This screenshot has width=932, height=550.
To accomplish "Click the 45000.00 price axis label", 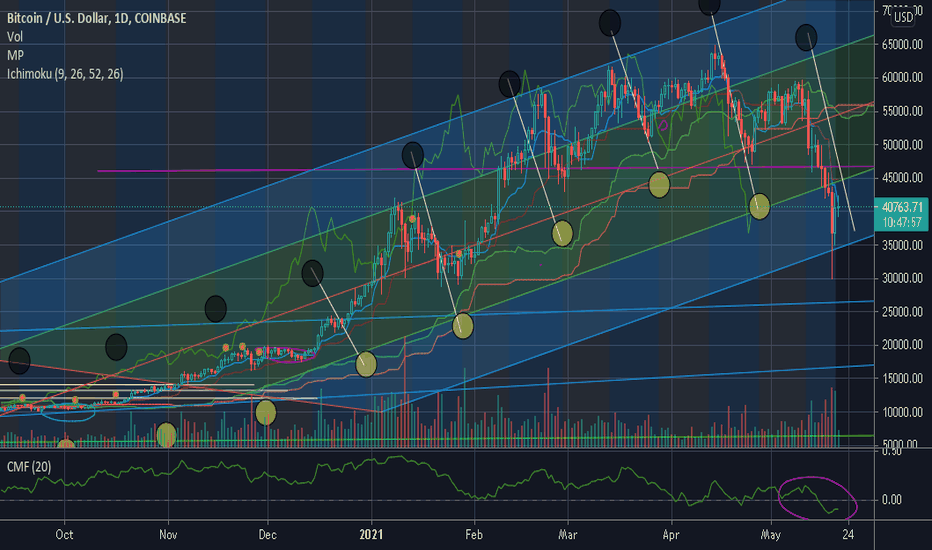I will click(x=902, y=178).
